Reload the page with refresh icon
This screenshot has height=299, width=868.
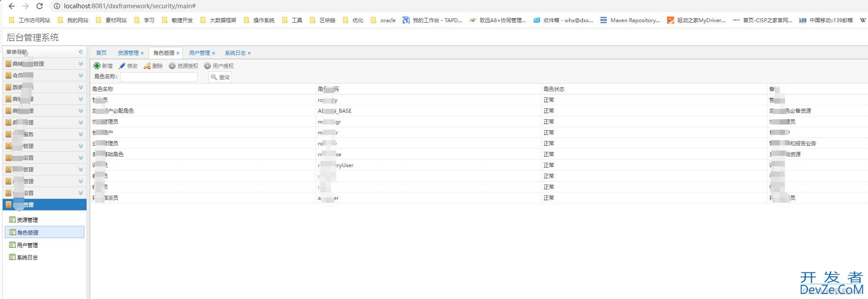coord(40,6)
